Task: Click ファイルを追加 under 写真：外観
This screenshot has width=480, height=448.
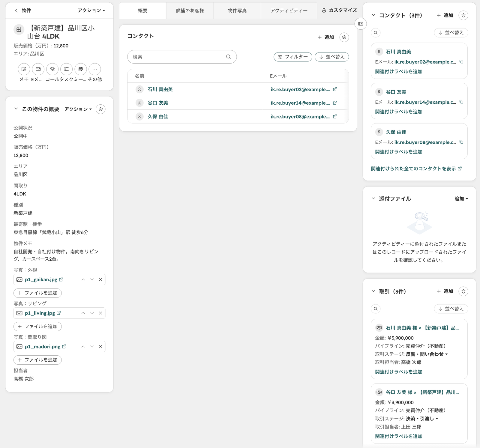Action: 37,293
